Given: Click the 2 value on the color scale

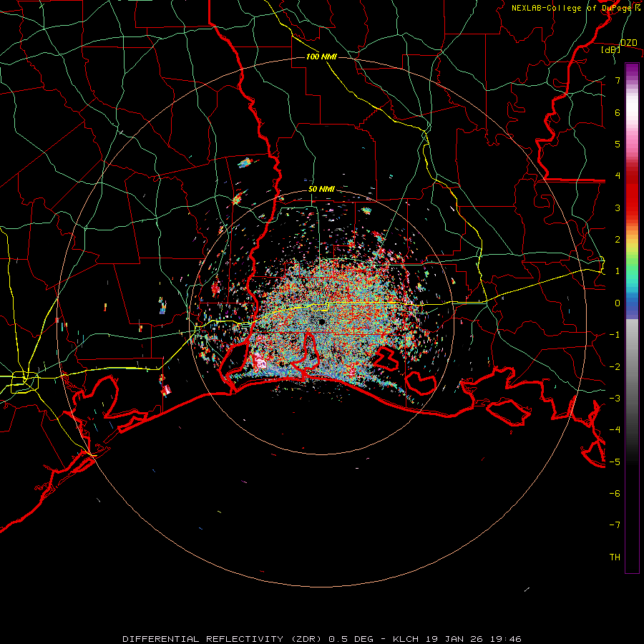Looking at the screenshot, I should coord(618,240).
